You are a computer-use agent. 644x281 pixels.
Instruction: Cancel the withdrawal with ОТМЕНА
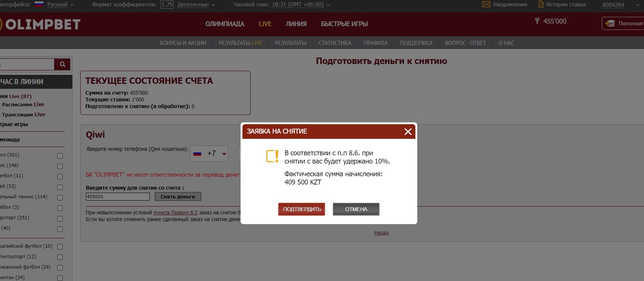coord(356,209)
